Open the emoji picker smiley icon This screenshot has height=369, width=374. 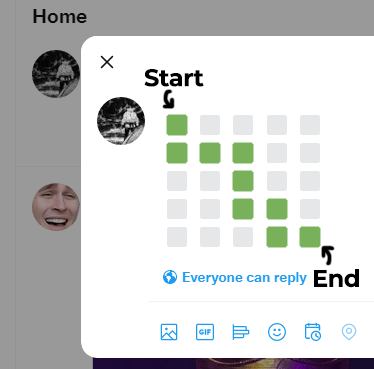(x=277, y=332)
